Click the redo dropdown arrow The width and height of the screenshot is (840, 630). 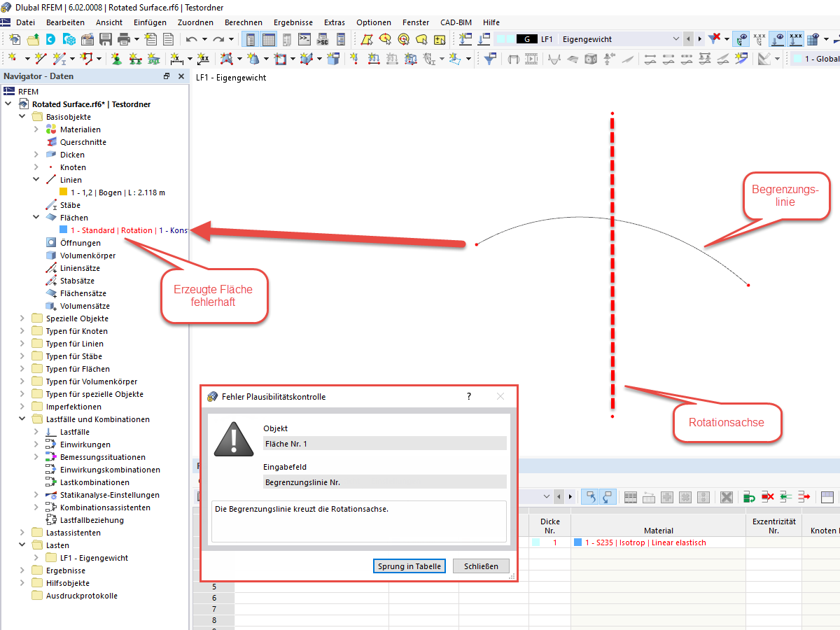click(x=230, y=39)
